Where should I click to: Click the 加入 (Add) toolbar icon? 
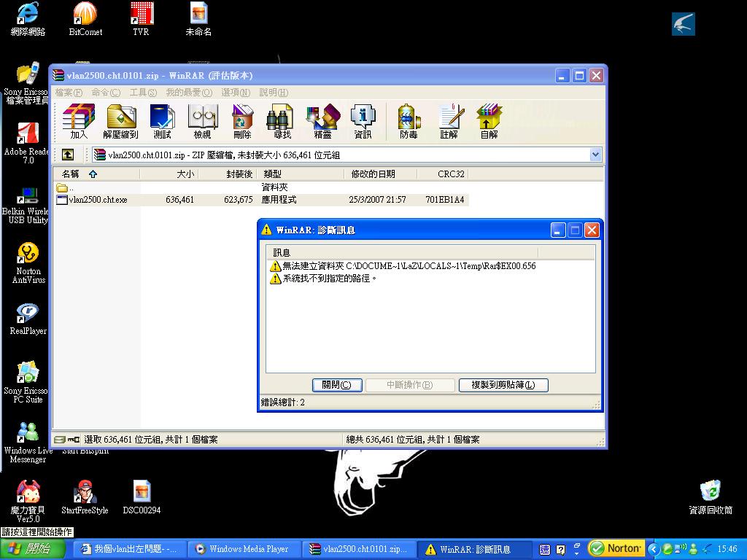tap(79, 121)
